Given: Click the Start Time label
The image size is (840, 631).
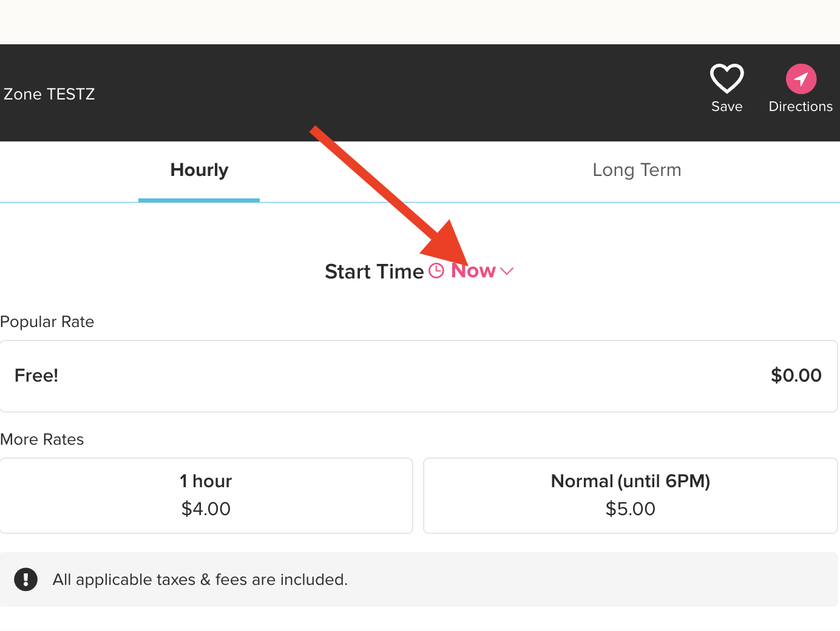Looking at the screenshot, I should pos(374,271).
